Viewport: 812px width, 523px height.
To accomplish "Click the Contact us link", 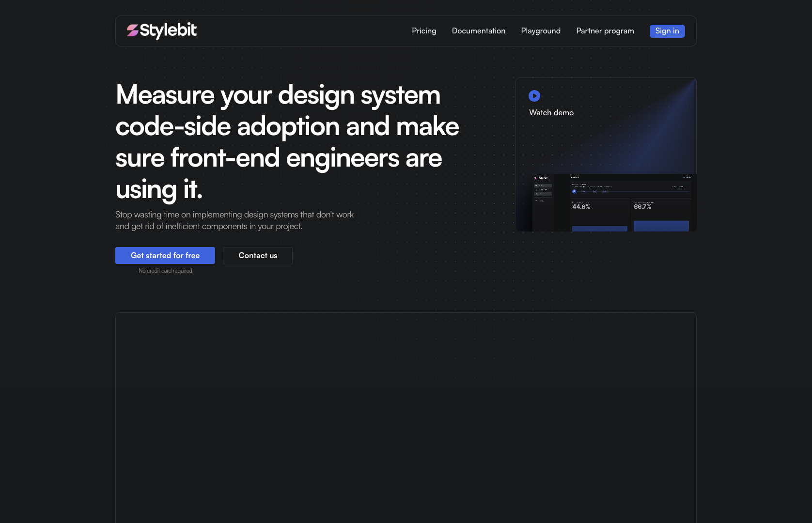I will (257, 255).
